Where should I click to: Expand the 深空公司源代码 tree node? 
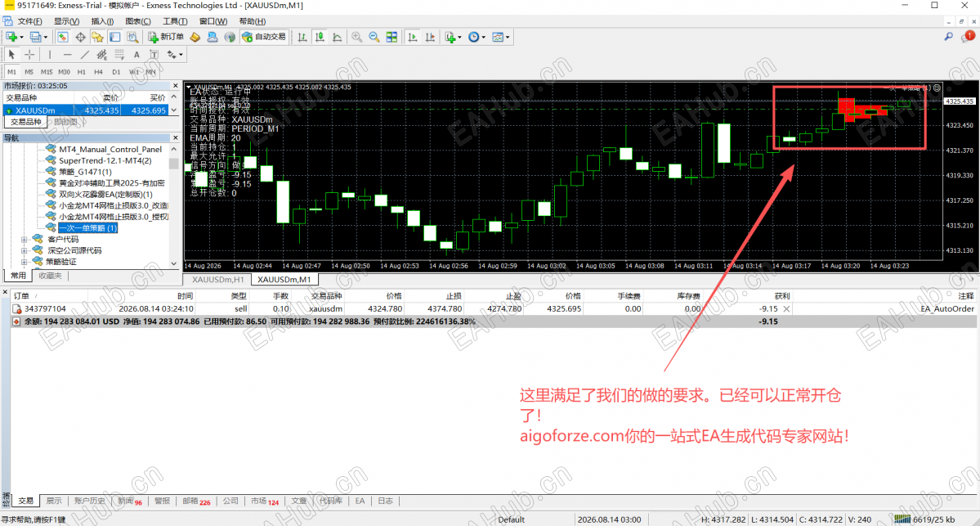point(25,251)
